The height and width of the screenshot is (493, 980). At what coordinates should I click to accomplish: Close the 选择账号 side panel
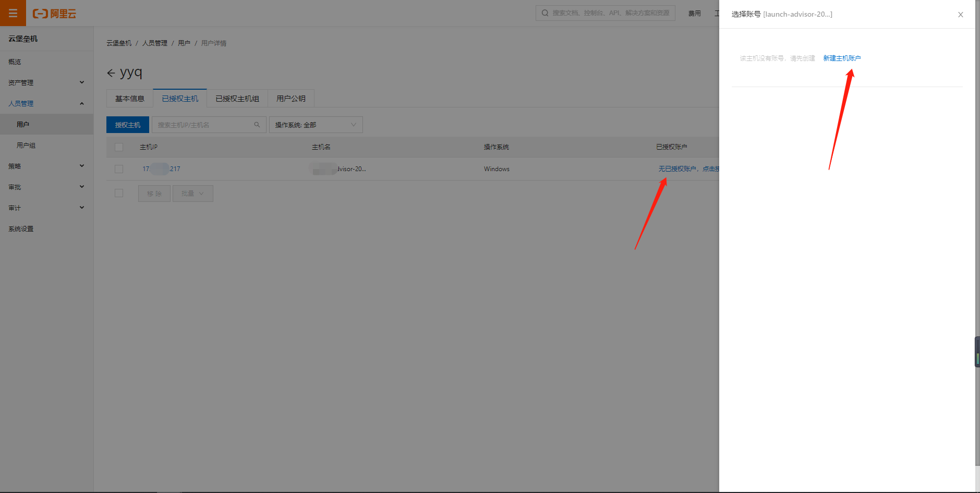960,15
